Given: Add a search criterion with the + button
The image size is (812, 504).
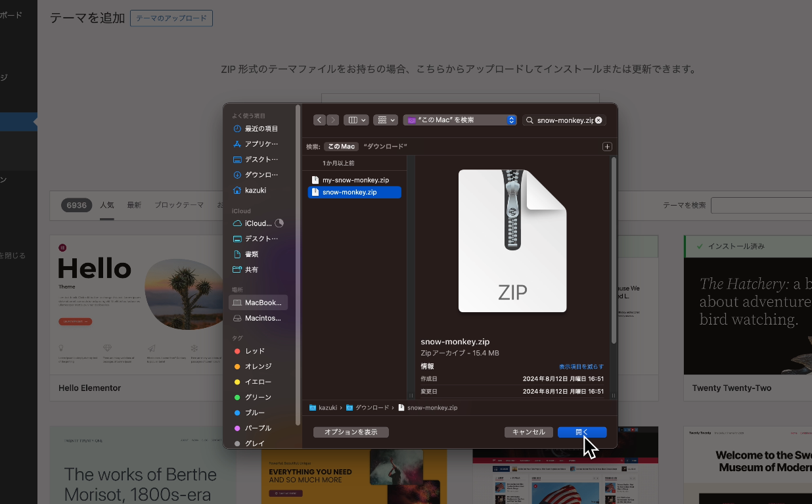Looking at the screenshot, I should pyautogui.click(x=606, y=146).
